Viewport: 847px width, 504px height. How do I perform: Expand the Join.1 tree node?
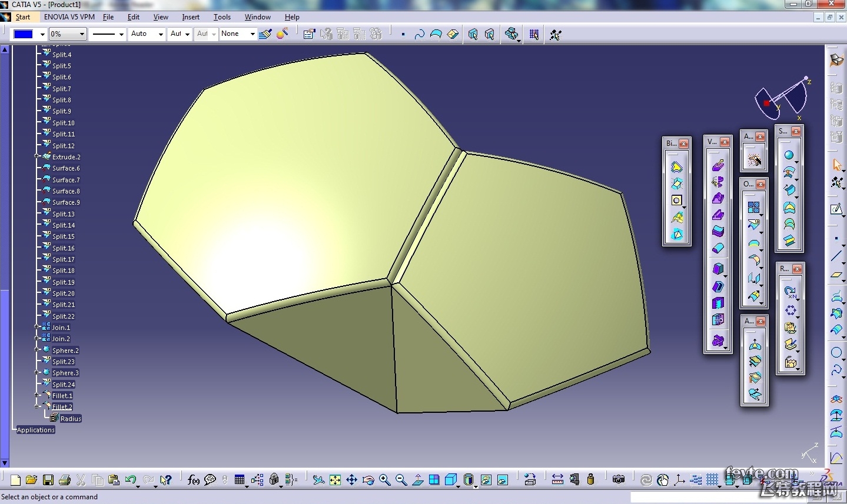click(x=36, y=327)
